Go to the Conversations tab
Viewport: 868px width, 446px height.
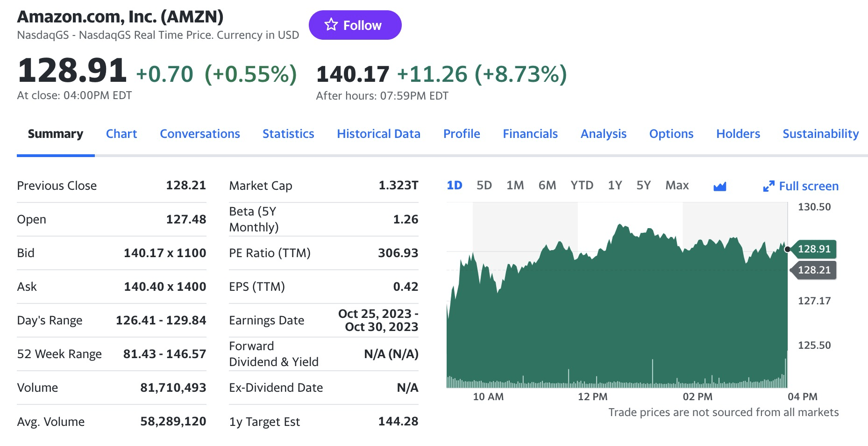200,134
